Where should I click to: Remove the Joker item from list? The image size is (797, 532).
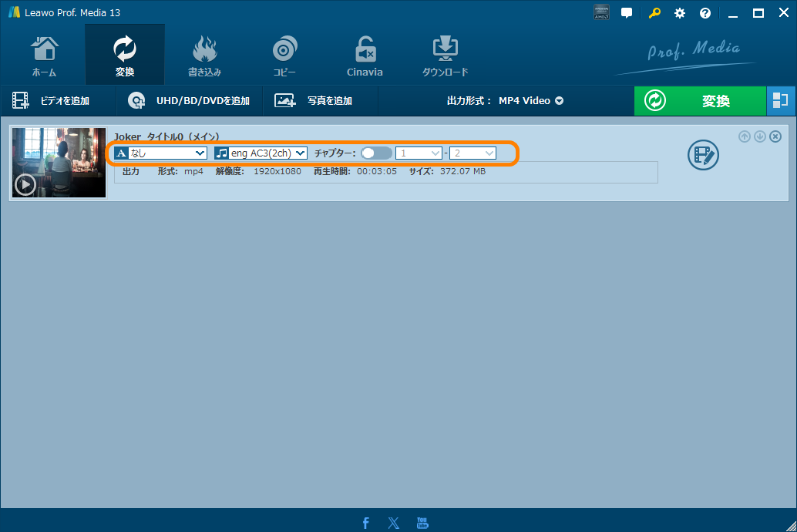point(775,136)
